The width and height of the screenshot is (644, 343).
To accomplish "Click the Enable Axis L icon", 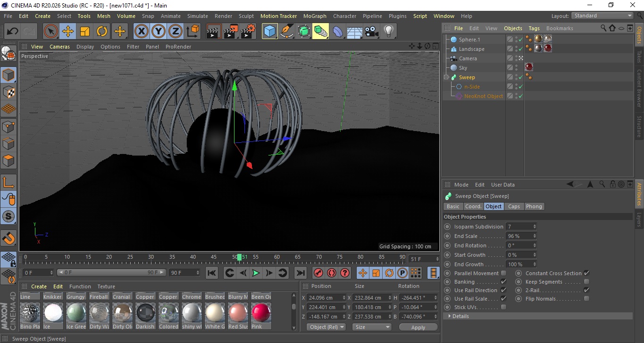I will click(x=8, y=182).
